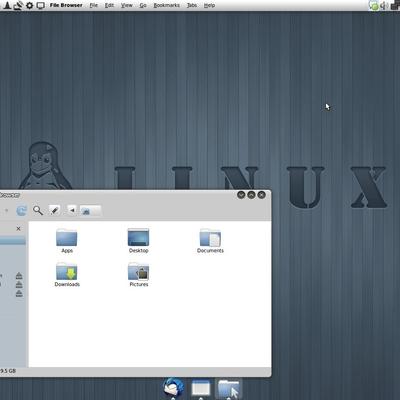Open the Bookmarks menu
400x400 pixels.
(166, 5)
